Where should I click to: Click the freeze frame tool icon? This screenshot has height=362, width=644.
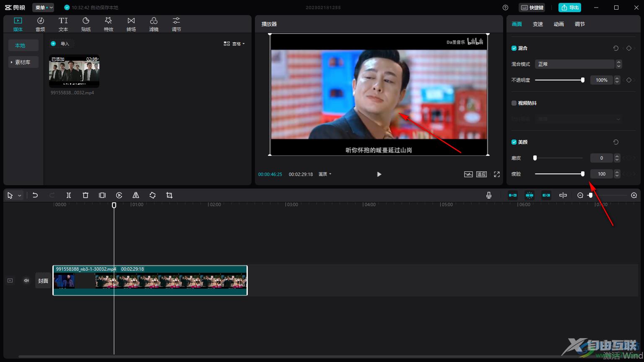[102, 195]
